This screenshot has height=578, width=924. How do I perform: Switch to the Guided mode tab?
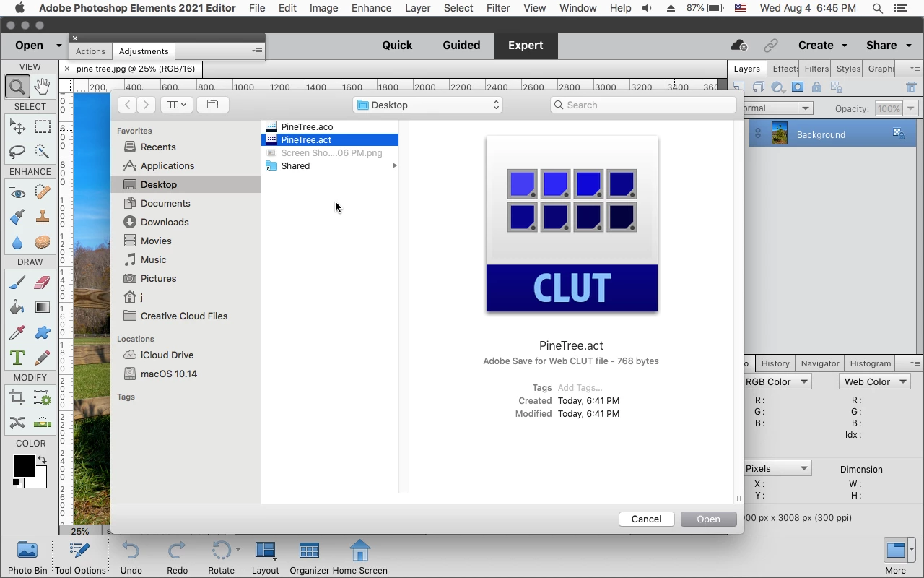(x=461, y=45)
